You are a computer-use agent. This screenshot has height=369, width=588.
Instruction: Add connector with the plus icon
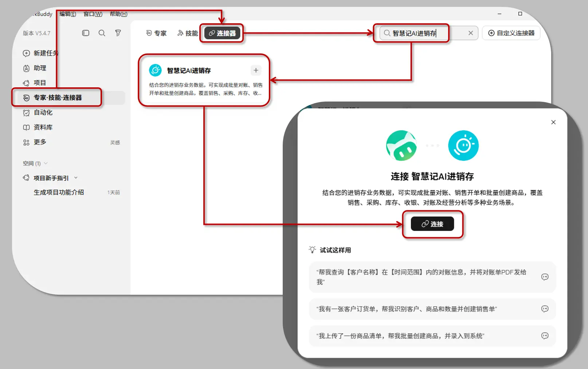tap(256, 70)
